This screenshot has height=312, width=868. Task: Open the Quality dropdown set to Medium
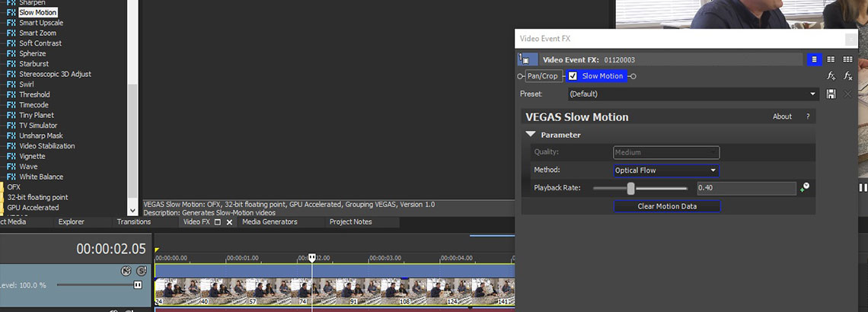[x=666, y=152]
